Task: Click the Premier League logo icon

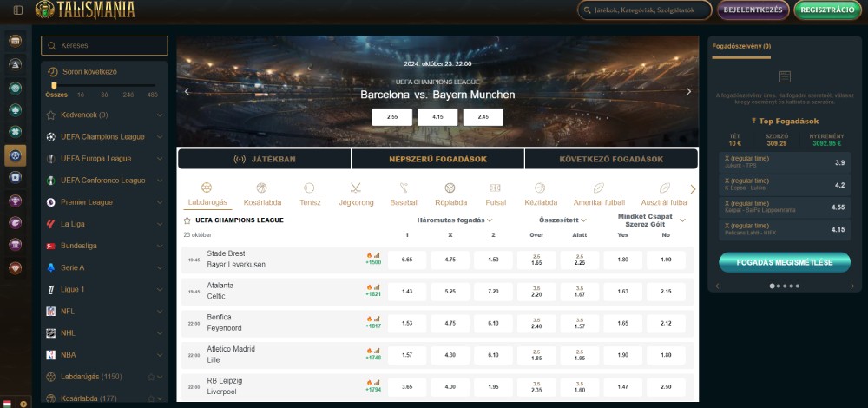Action: point(51,202)
